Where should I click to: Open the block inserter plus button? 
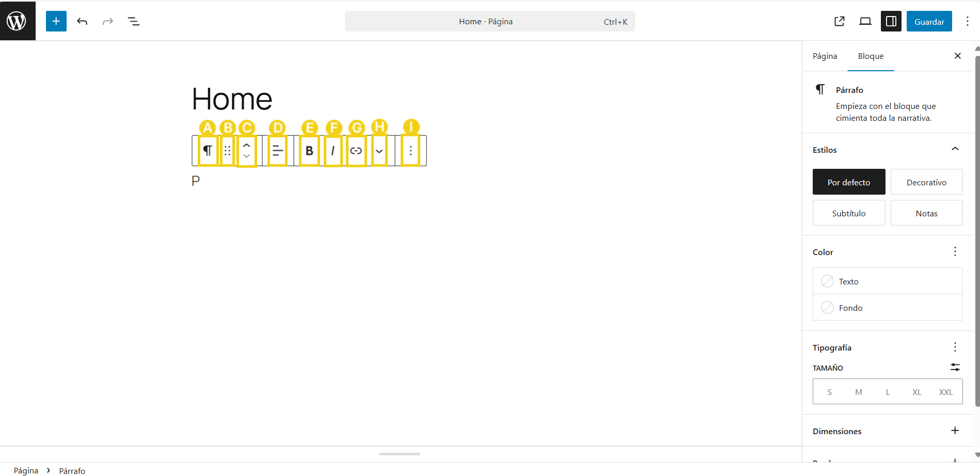tap(56, 21)
